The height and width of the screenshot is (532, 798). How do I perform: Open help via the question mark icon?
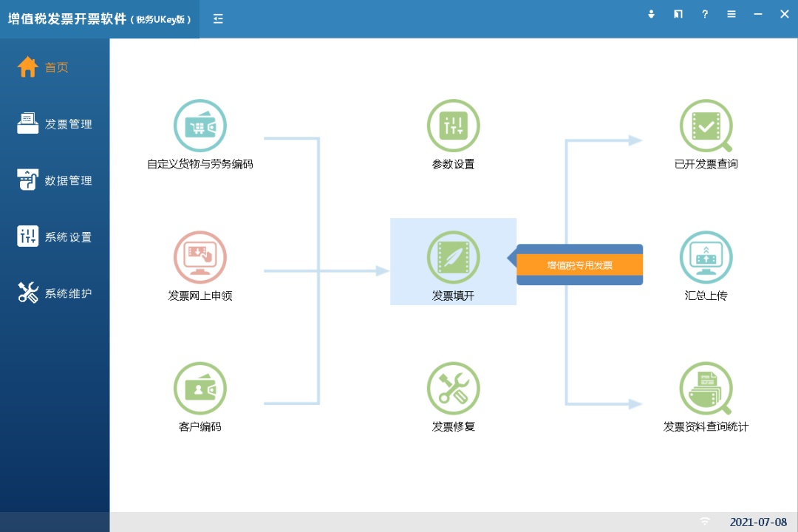click(x=704, y=14)
